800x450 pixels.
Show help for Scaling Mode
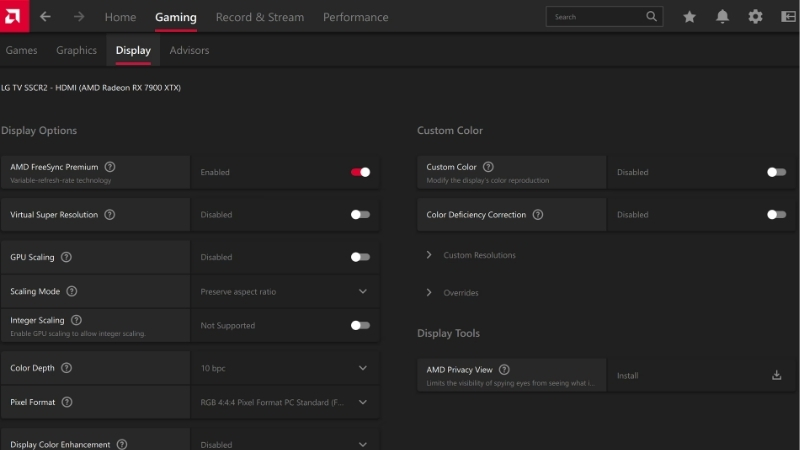pyautogui.click(x=72, y=291)
